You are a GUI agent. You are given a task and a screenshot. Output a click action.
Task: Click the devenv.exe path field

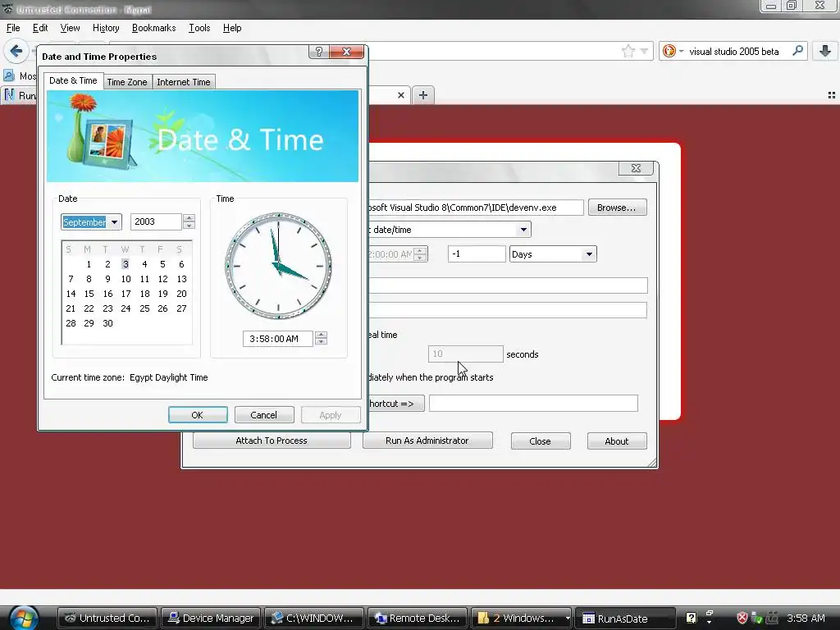point(476,208)
